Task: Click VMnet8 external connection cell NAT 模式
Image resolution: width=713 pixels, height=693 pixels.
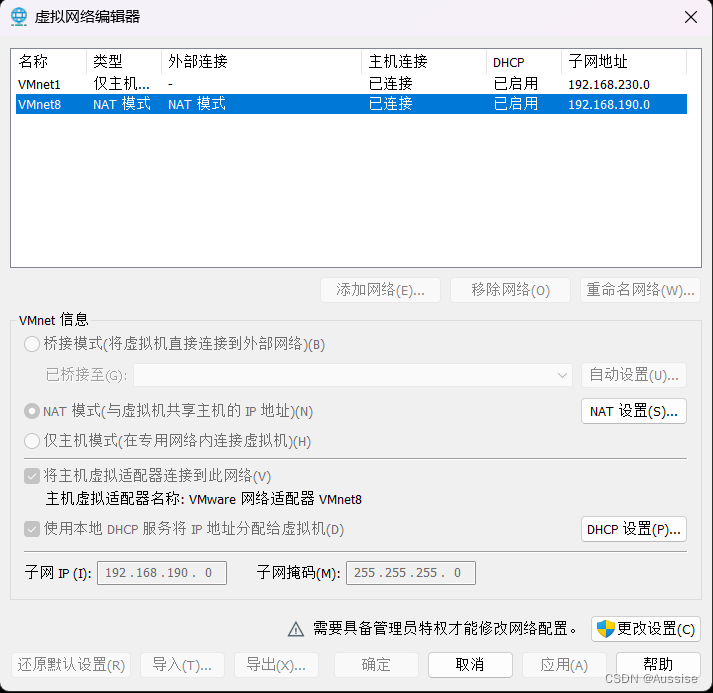Action: 197,104
